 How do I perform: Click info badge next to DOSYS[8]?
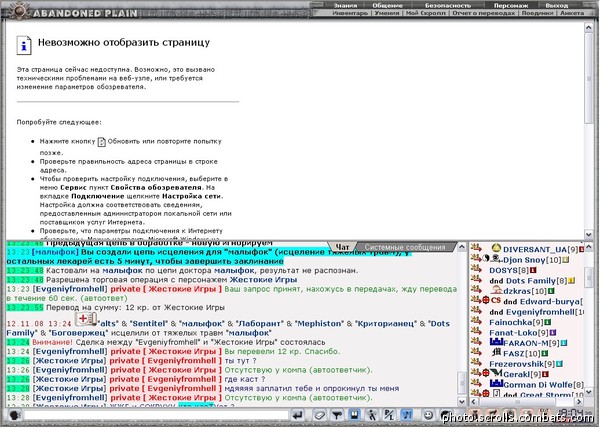pyautogui.click(x=533, y=270)
